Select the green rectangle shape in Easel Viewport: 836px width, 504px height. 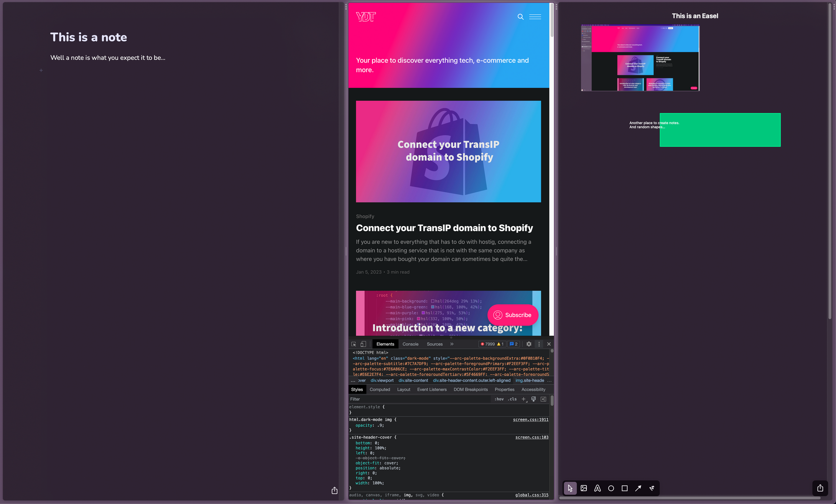(720, 130)
